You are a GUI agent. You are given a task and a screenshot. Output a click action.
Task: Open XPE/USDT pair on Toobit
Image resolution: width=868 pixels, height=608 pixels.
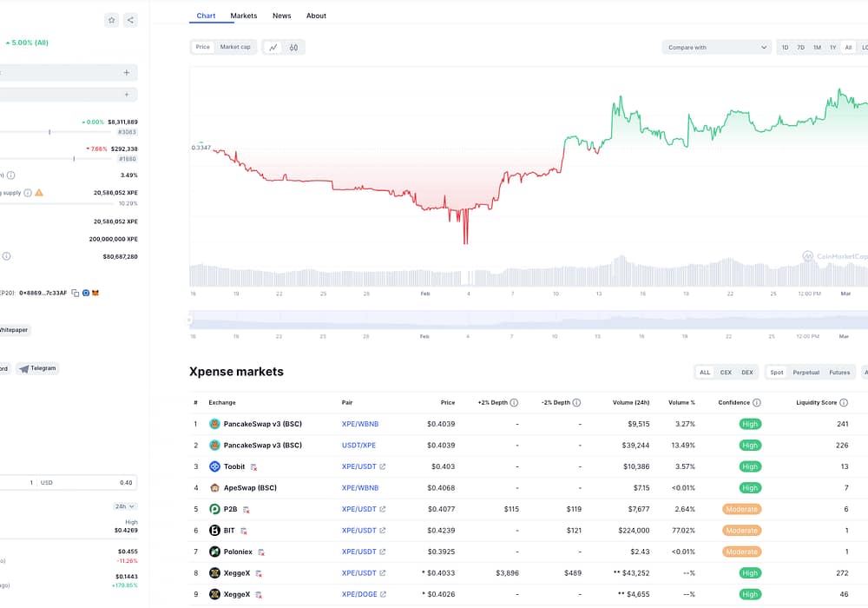359,466
